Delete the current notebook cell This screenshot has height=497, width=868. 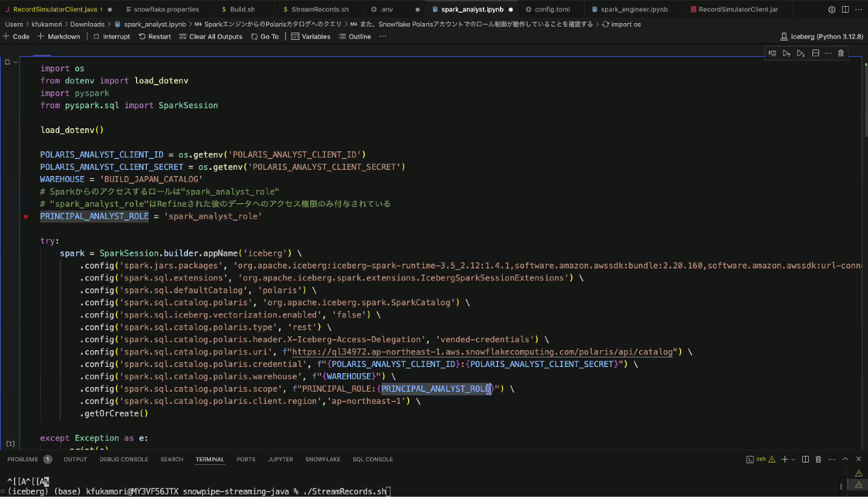(x=841, y=53)
